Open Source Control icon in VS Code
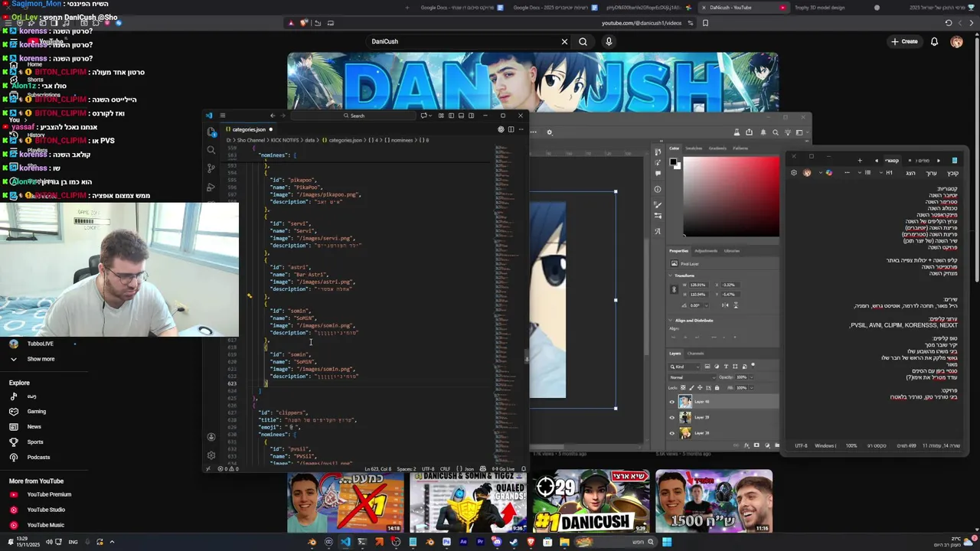The width and height of the screenshot is (980, 551). point(211,168)
